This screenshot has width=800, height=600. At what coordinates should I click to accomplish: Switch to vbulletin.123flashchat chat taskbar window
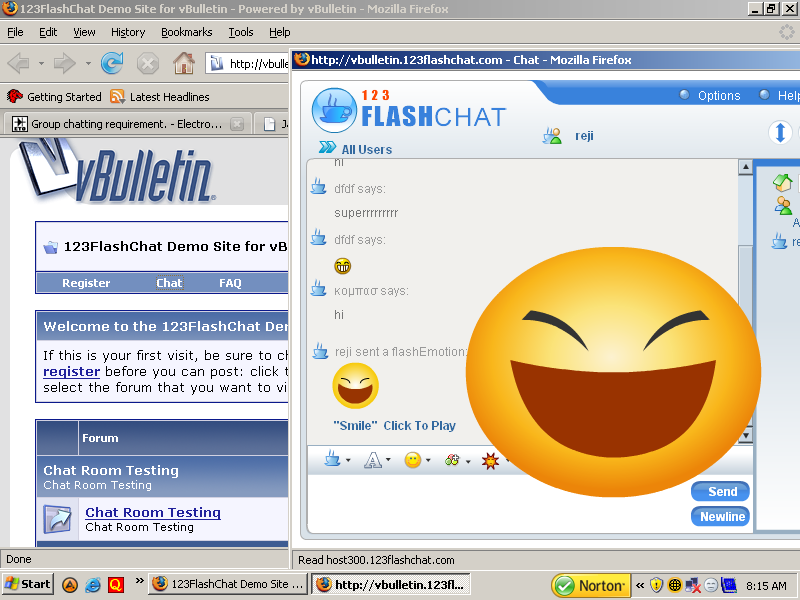click(391, 585)
